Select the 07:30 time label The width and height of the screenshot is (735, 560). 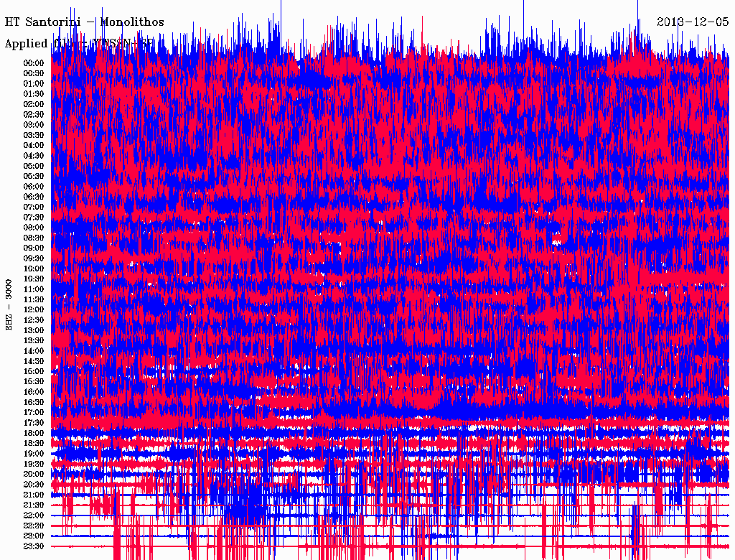34,218
